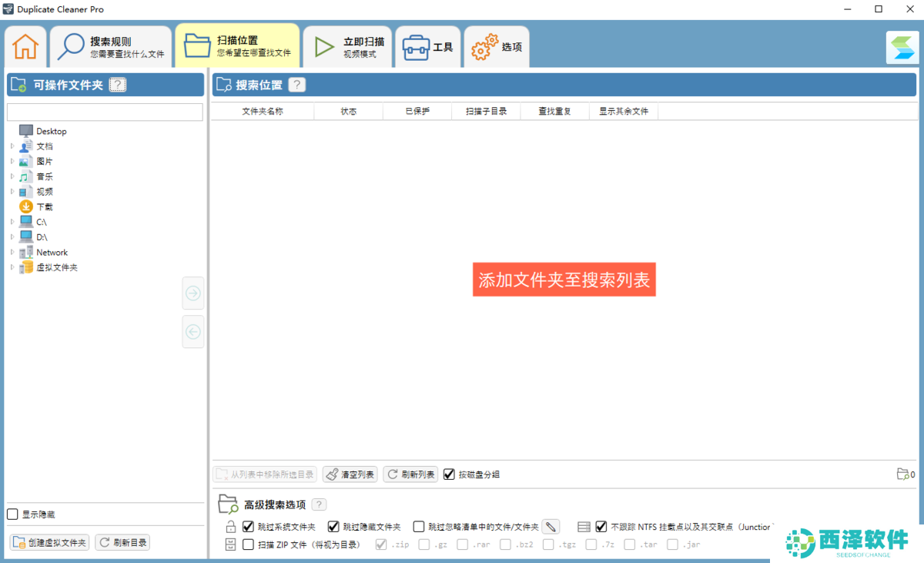
Task: Click the 从列表中移除所选目录 button
Action: 265,474
